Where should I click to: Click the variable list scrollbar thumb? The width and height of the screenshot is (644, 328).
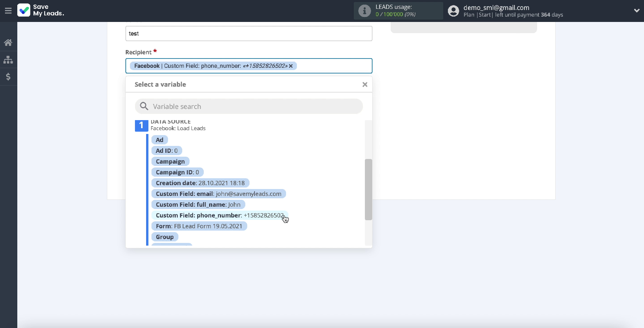[368, 189]
